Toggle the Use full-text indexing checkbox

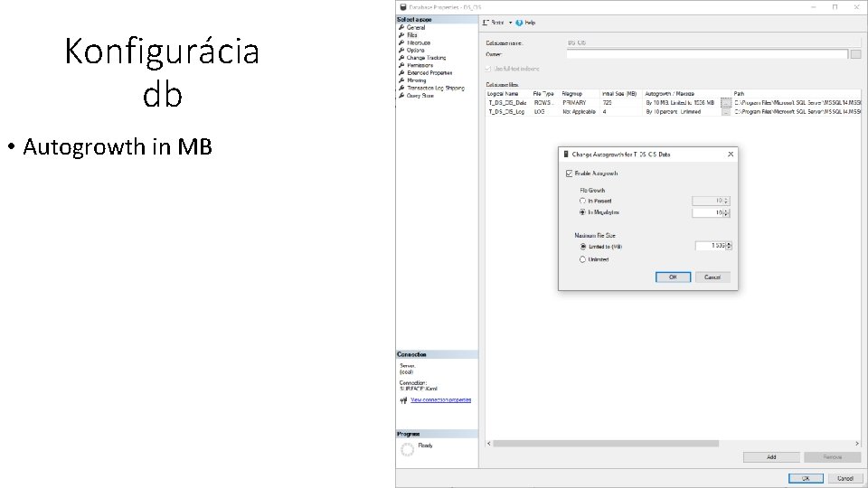(487, 69)
